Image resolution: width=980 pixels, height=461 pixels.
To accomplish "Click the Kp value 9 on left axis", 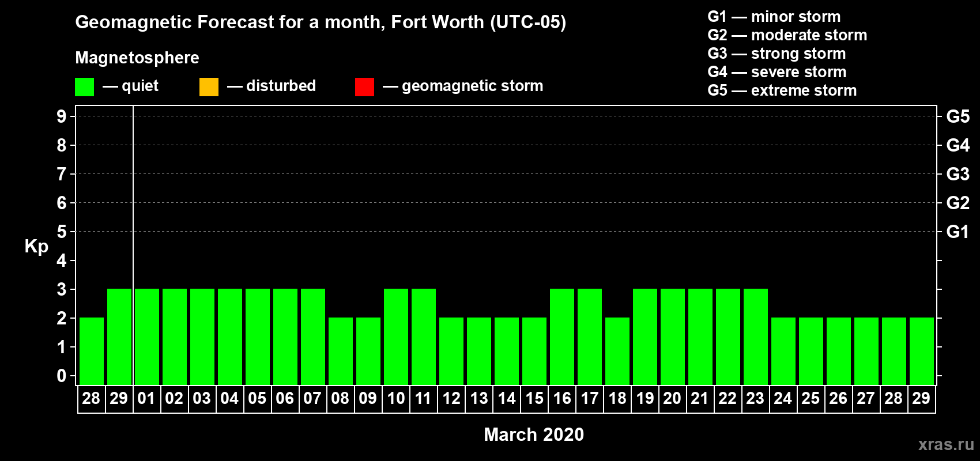I will click(62, 116).
